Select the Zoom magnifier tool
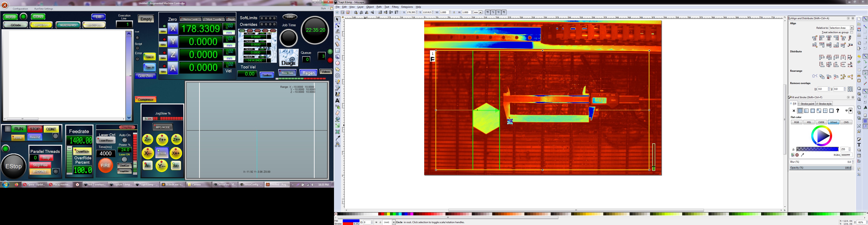The width and height of the screenshot is (868, 225). (x=337, y=38)
